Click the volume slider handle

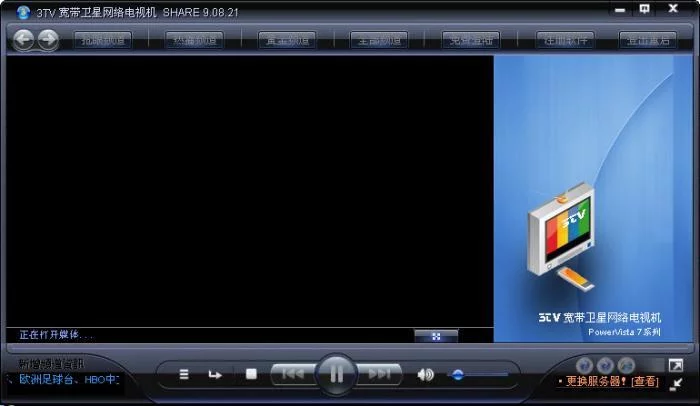pyautogui.click(x=458, y=375)
